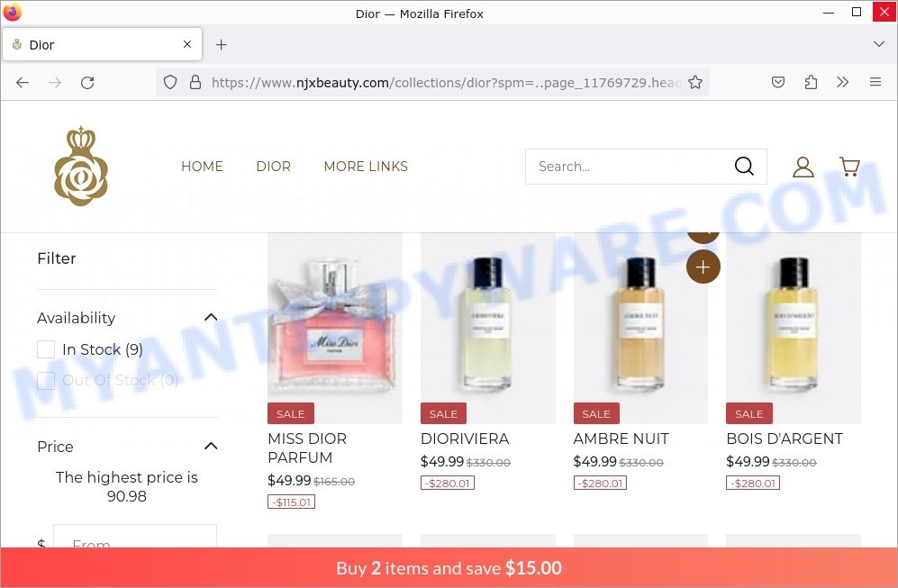Open the extensions puzzle icon
The height and width of the screenshot is (588, 898).
click(811, 83)
